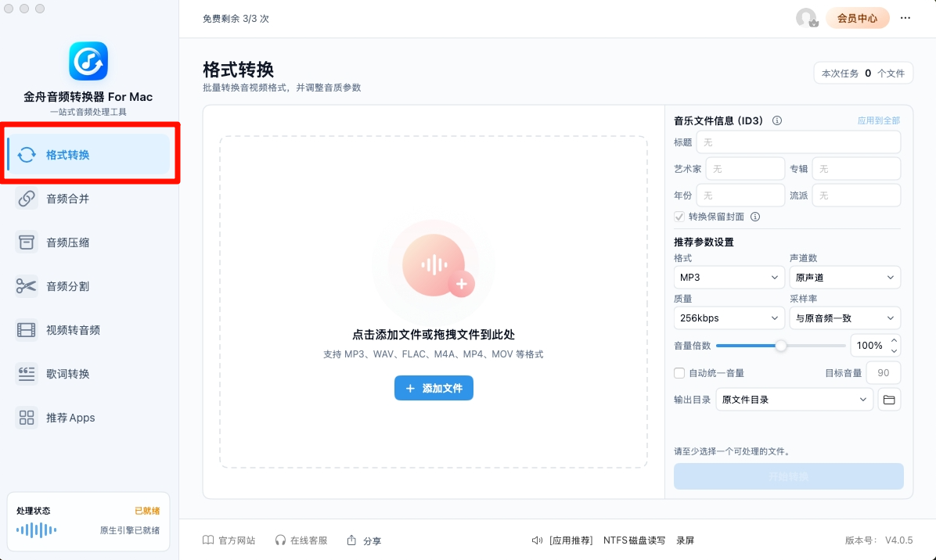936x560 pixels.
Task: Click the 音频压缩 archive box icon
Action: pyautogui.click(x=27, y=242)
